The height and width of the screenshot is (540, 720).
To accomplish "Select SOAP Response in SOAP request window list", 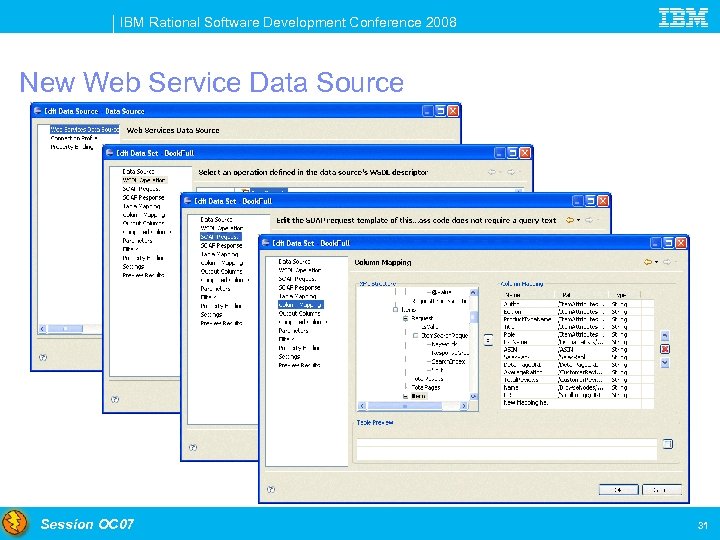I will (x=221, y=245).
